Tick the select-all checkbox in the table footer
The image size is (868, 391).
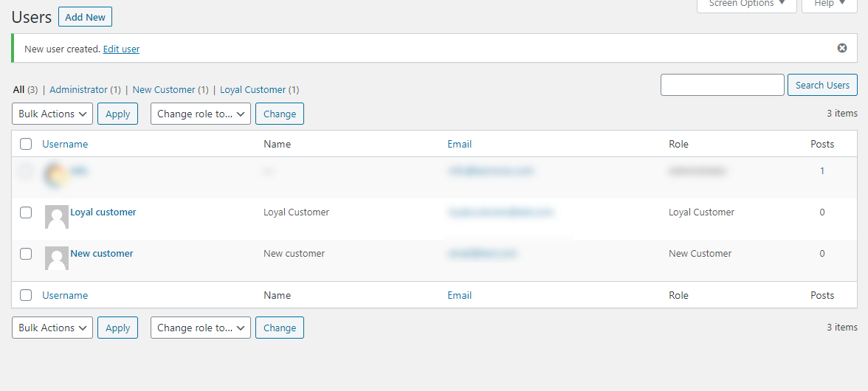[x=26, y=295]
